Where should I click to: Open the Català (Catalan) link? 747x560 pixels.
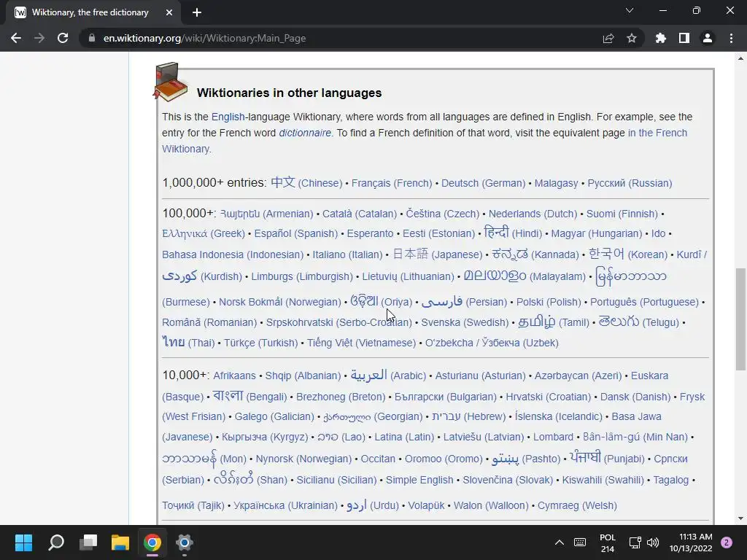pyautogui.click(x=360, y=214)
